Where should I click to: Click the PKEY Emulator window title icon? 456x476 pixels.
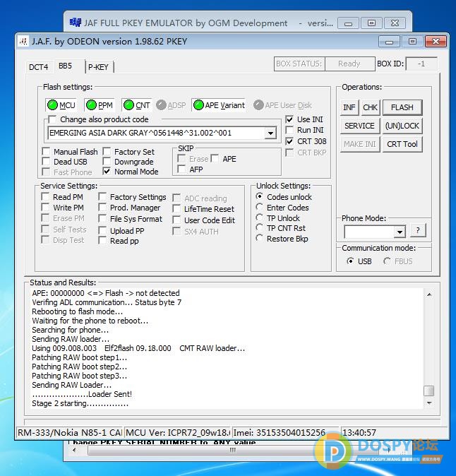point(76,23)
